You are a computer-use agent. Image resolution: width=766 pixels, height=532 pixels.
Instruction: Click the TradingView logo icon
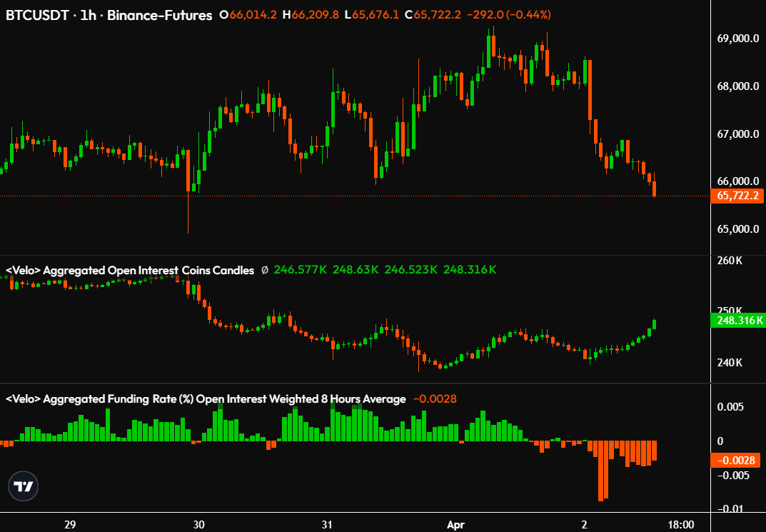(23, 486)
